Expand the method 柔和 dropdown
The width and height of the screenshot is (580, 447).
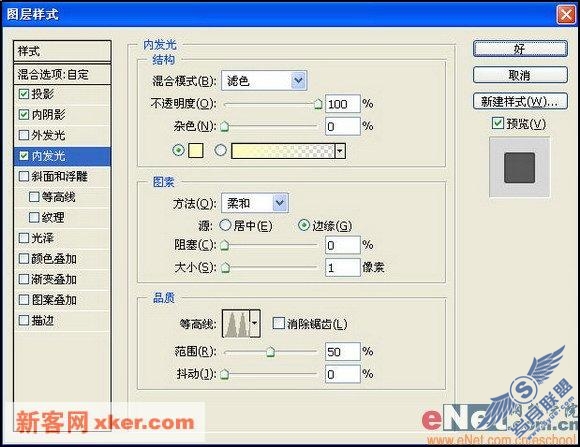pos(280,203)
